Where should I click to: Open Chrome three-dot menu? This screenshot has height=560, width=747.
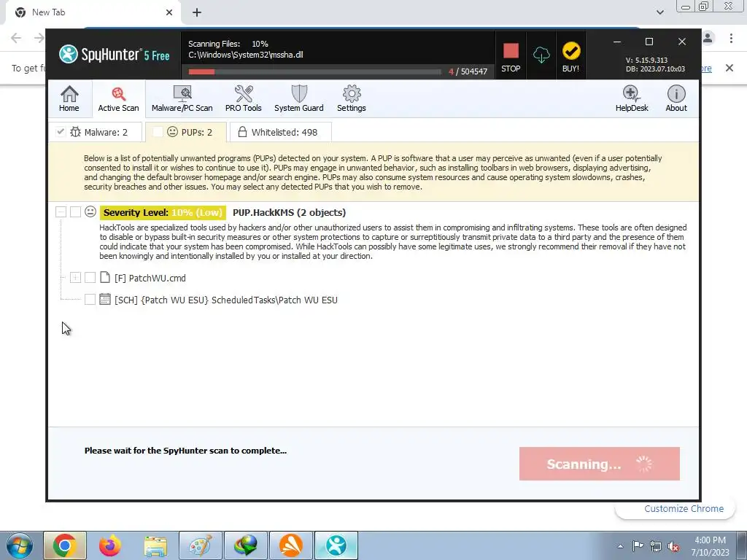731,38
